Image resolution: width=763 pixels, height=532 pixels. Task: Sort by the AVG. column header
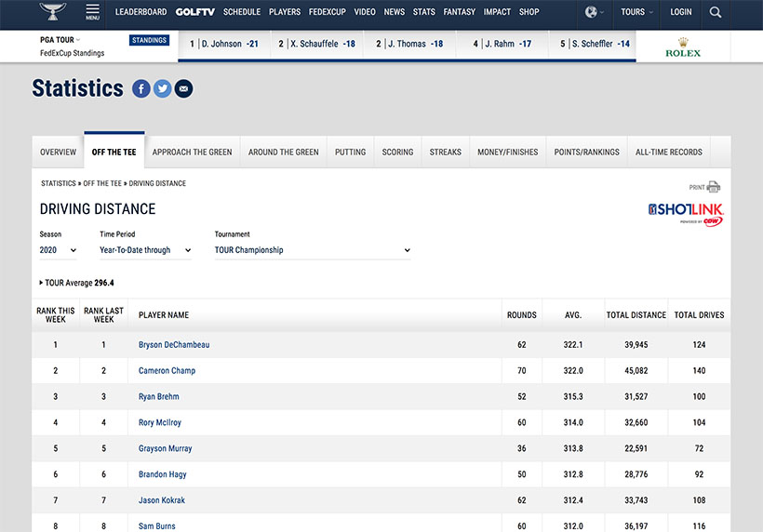coord(572,315)
